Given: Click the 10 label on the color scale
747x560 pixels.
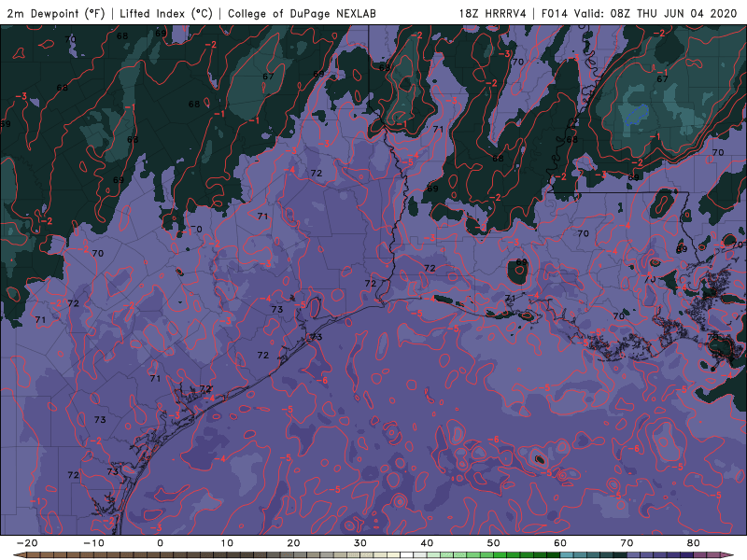Looking at the screenshot, I should tap(227, 543).
